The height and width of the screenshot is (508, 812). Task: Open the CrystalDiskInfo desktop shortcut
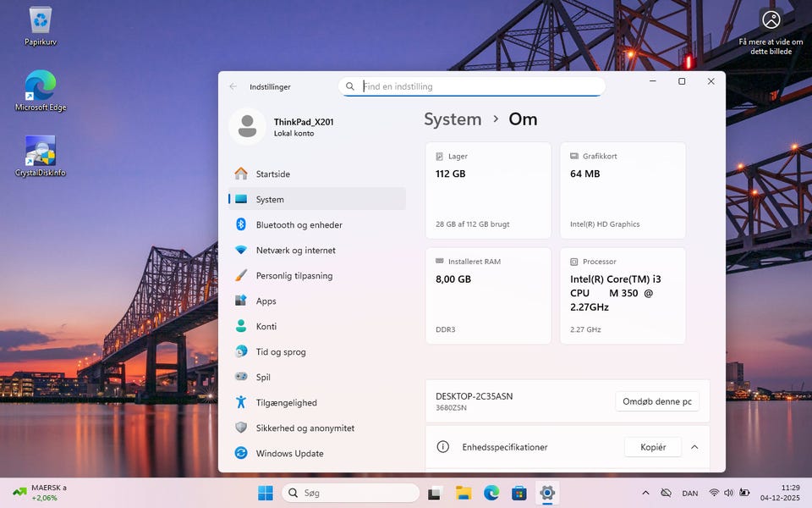pyautogui.click(x=40, y=152)
